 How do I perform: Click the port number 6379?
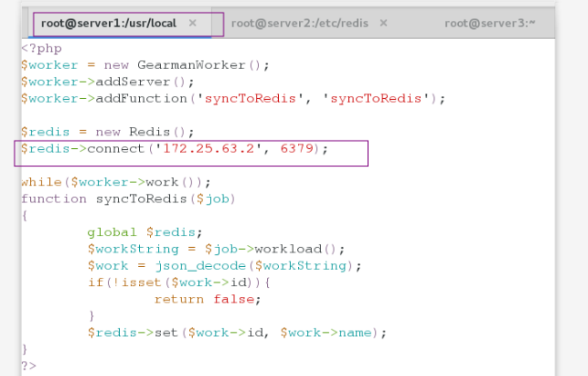(296, 148)
